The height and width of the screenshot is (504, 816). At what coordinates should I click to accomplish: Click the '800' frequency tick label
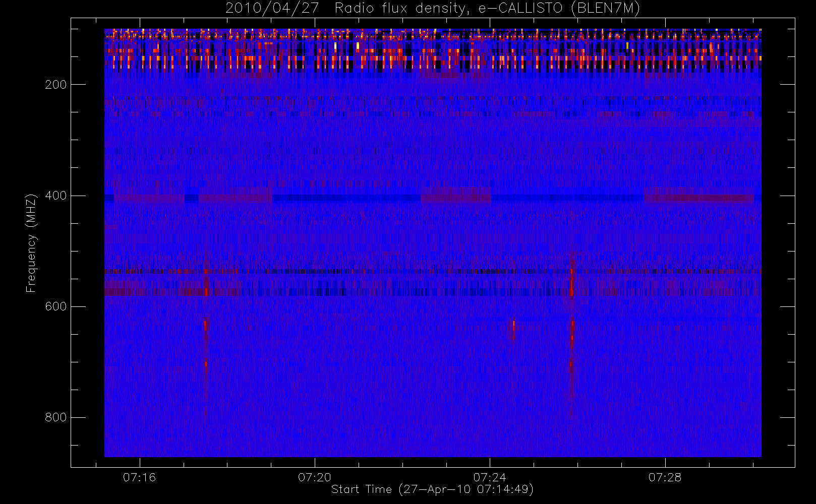[55, 417]
